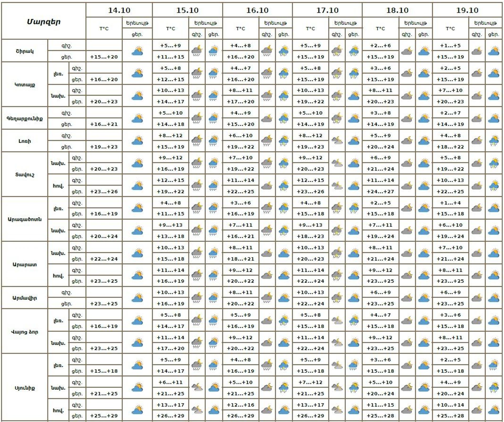The width and height of the screenshot is (504, 422).
Task: Select Վայոց ձոր նախ. 15.10 day +17...+20
Action: (171, 349)
